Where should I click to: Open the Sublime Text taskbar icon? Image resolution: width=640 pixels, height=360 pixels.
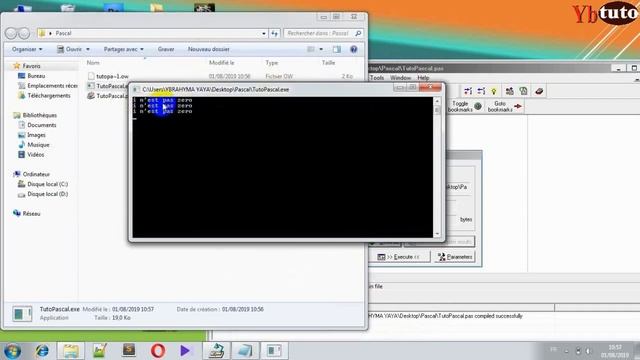pos(129,350)
